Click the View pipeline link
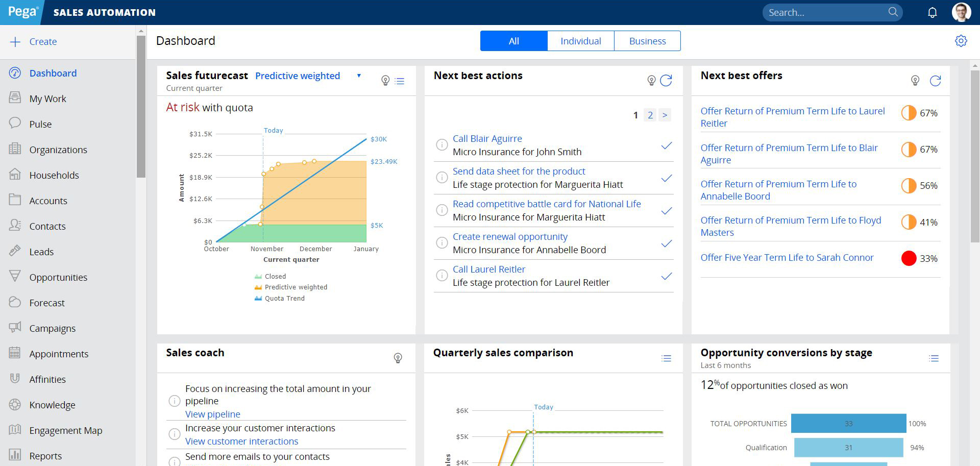 [x=212, y=414]
